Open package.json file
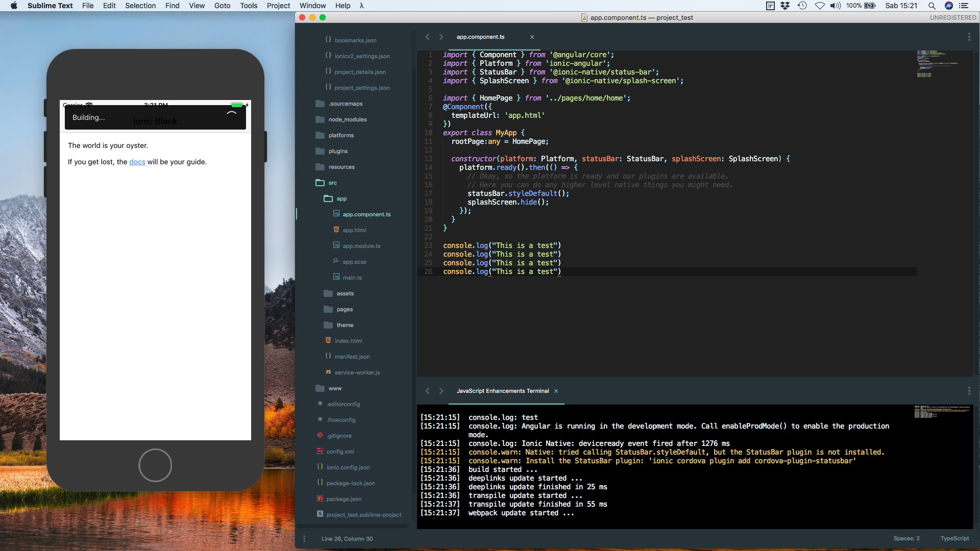This screenshot has height=551, width=980. pyautogui.click(x=344, y=499)
